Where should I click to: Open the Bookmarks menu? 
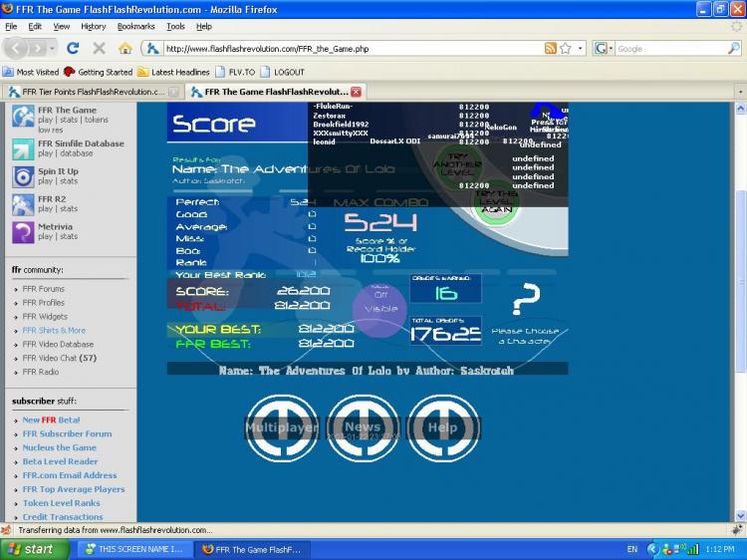pyautogui.click(x=135, y=26)
